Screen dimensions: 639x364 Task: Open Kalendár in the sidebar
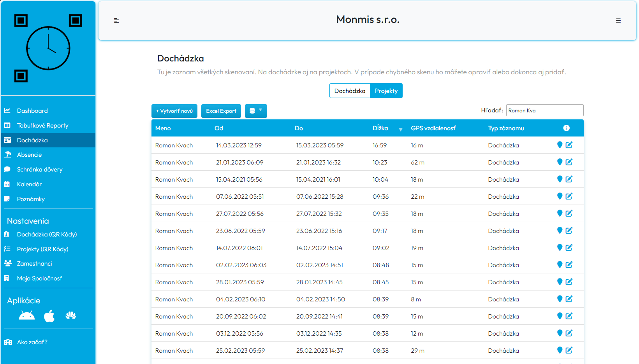point(48,184)
